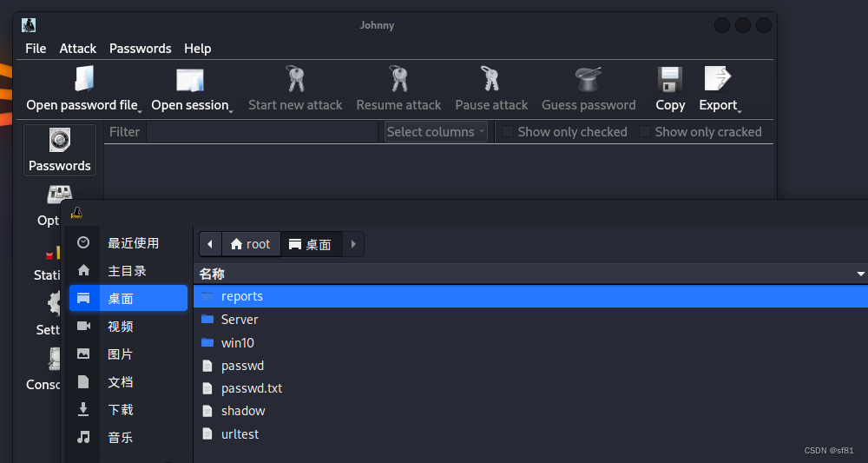Viewport: 868px width, 463px height.
Task: Click the Resume attack keys icon
Action: click(x=398, y=79)
